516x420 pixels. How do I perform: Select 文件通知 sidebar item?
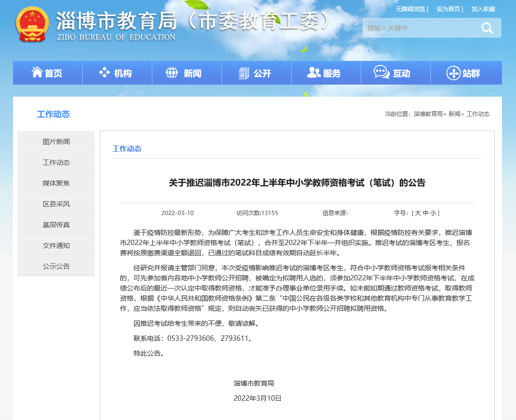[x=56, y=246]
